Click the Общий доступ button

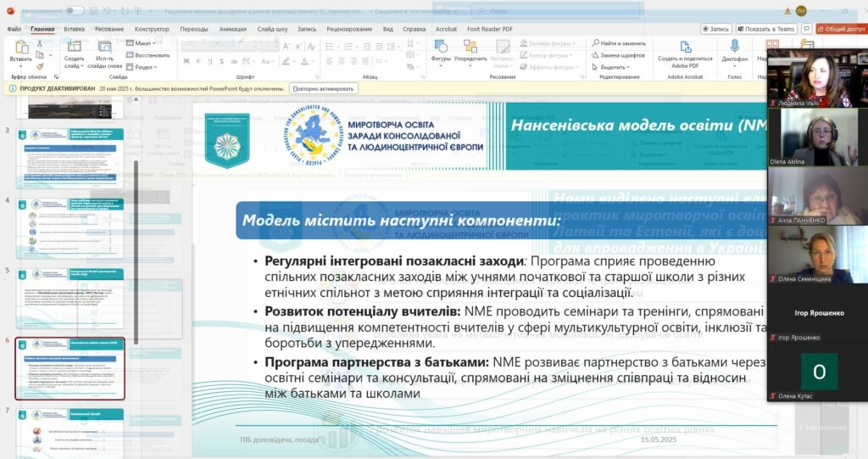point(840,29)
